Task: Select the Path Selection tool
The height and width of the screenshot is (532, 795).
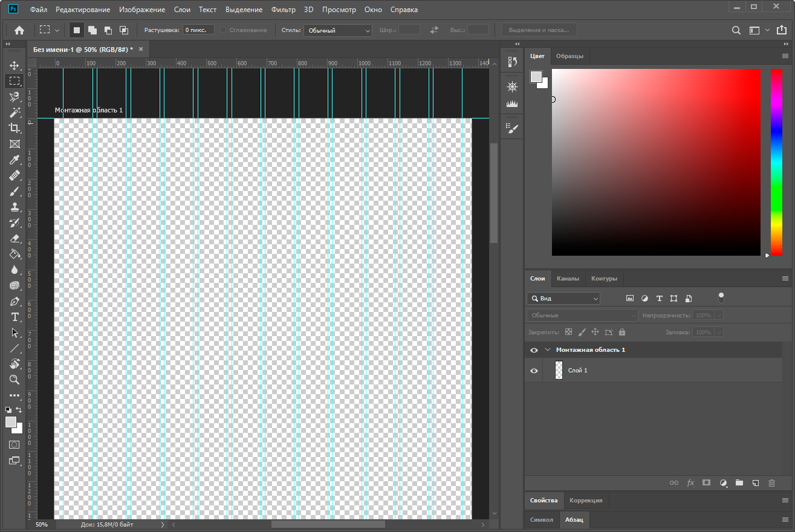Action: click(x=15, y=332)
